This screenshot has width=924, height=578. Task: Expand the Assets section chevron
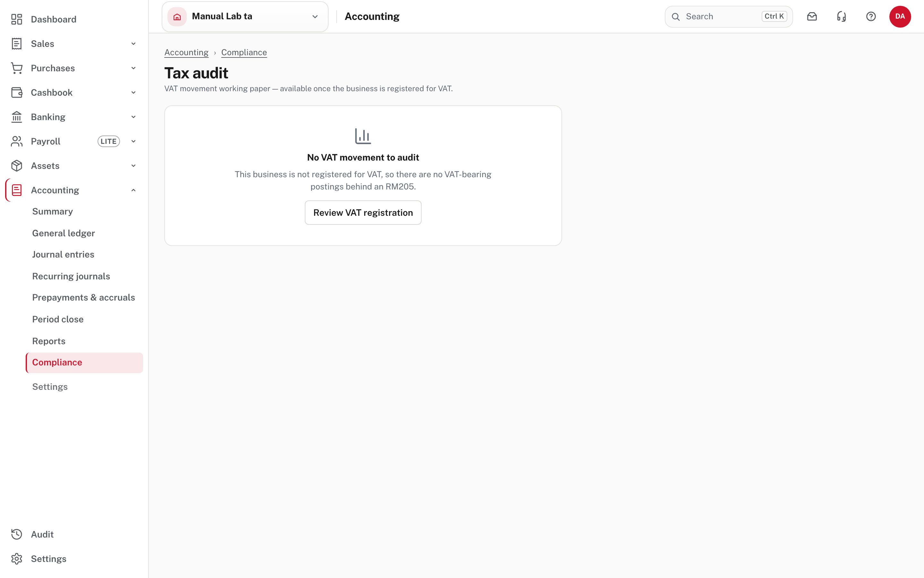[x=133, y=166]
